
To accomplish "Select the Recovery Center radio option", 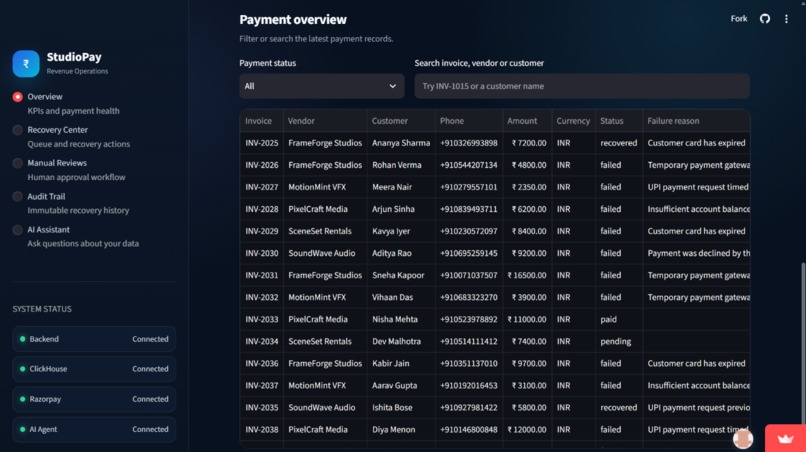I will pos(17,130).
